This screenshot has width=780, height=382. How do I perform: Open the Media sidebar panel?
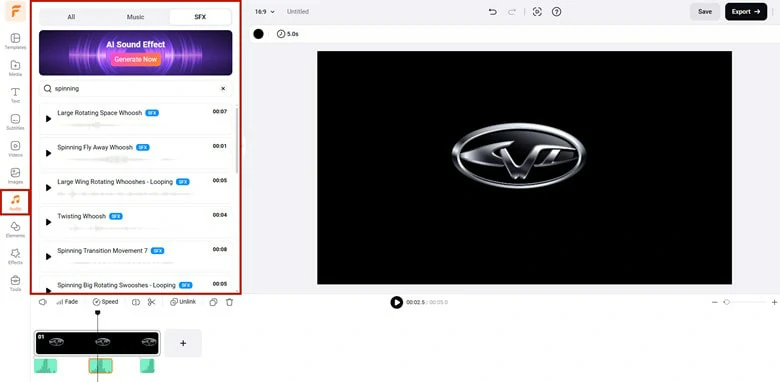(15, 68)
